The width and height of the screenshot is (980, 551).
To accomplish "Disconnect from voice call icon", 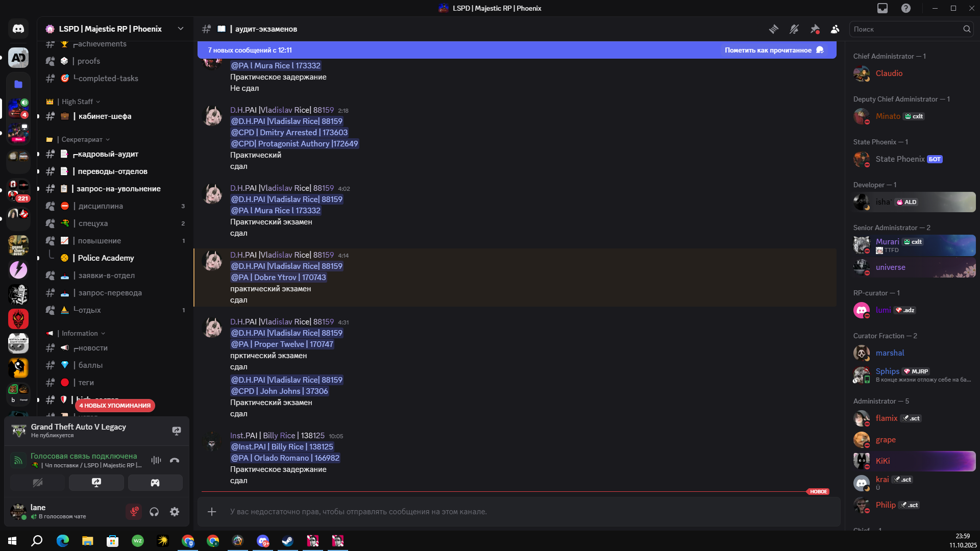I will [175, 460].
